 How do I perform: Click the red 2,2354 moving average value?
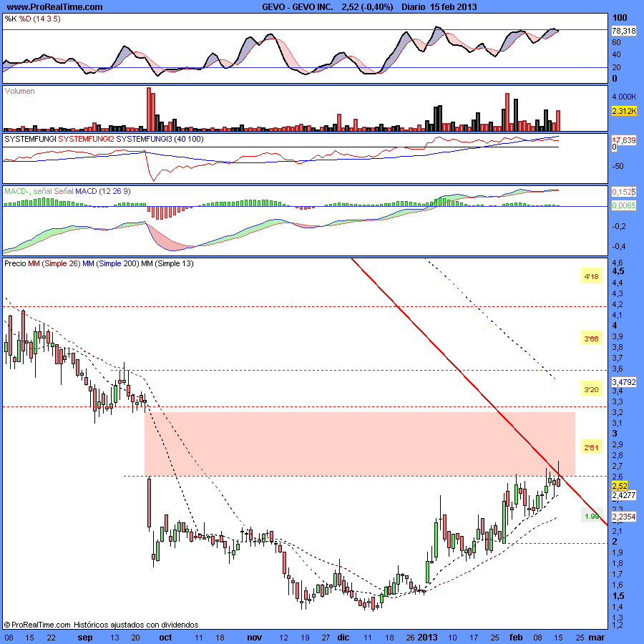(x=624, y=517)
